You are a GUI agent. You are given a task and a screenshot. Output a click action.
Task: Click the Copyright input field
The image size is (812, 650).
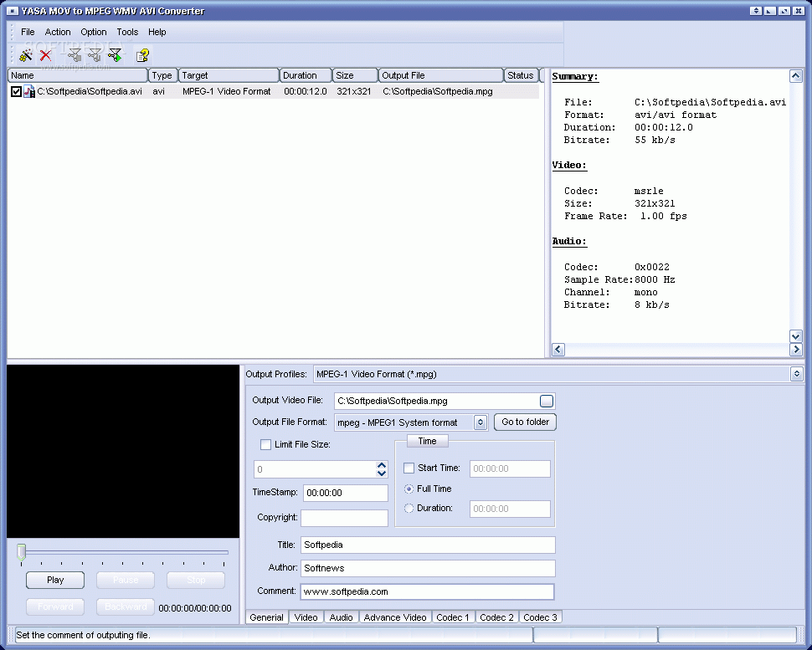coord(344,518)
